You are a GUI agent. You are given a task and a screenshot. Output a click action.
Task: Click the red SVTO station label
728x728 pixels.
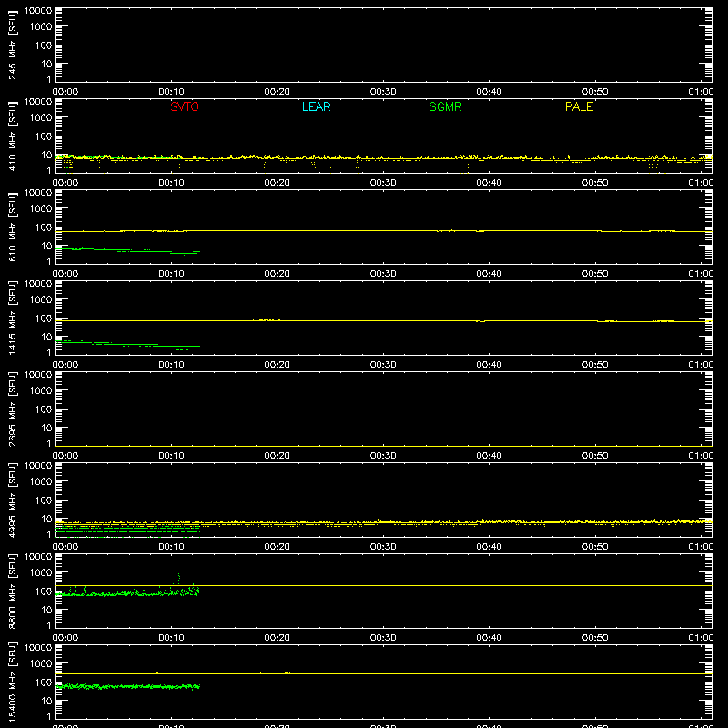185,106
